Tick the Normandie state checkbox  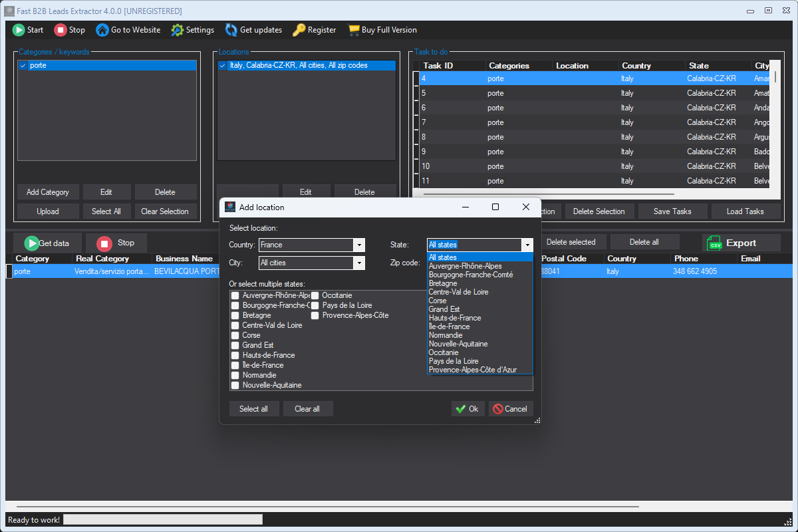[235, 375]
